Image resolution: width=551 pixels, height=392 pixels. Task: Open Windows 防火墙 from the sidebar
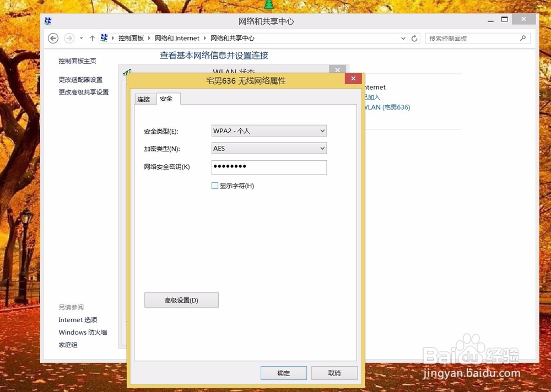83,332
